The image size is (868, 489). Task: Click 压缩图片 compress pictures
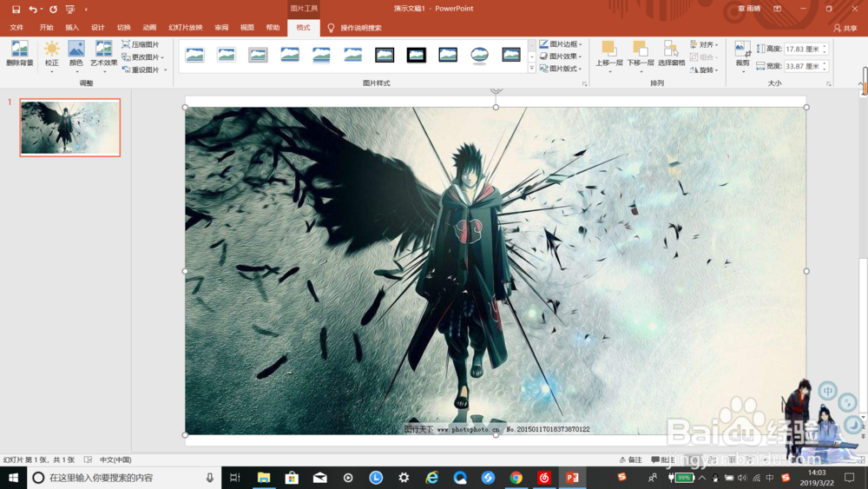pyautogui.click(x=141, y=44)
